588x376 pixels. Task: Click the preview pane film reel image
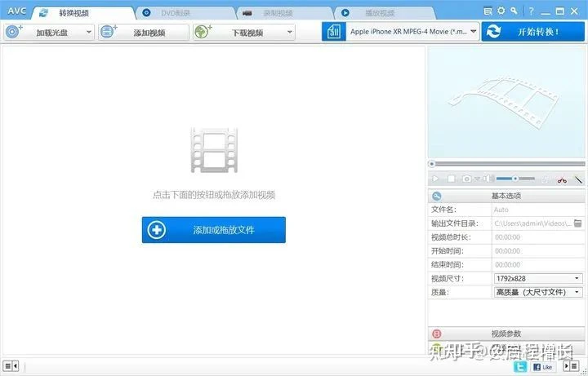505,103
